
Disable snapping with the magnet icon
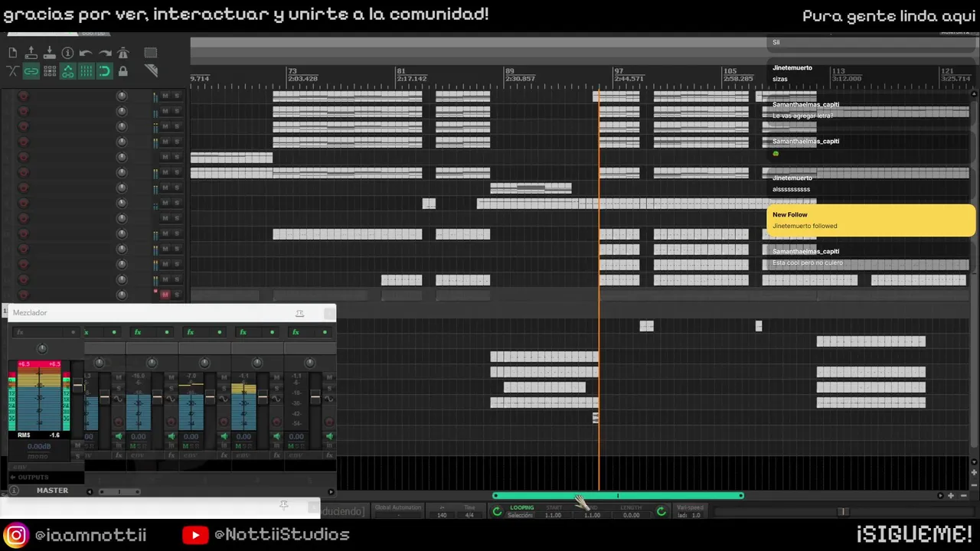coord(105,71)
